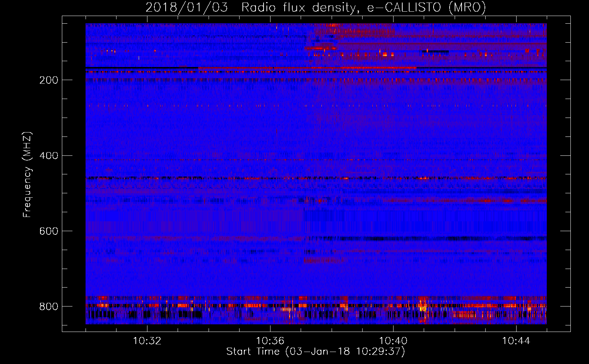Click the '10:40' time tick label
The image size is (589, 364).
tap(393, 341)
